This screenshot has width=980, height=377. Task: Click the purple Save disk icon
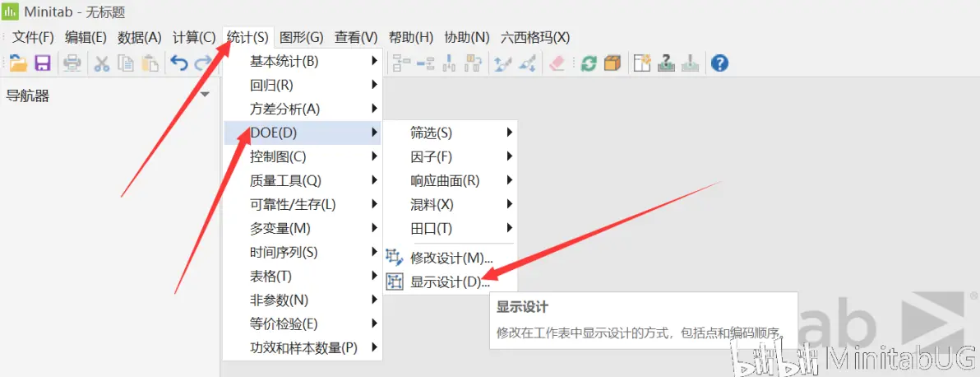43,63
